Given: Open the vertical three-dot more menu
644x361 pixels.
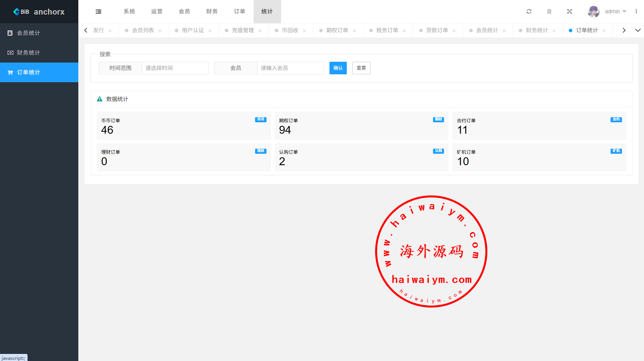Looking at the screenshot, I should click(636, 12).
